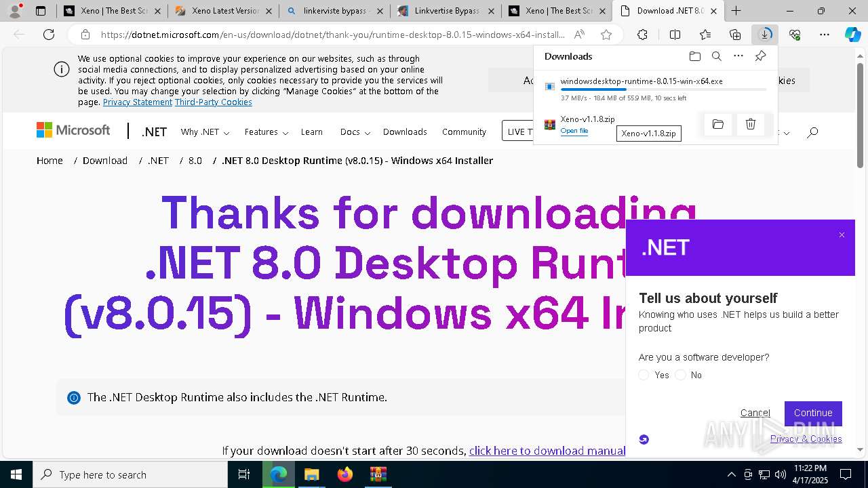Image resolution: width=868 pixels, height=488 pixels.
Task: Click download progress bar of runtime exe
Action: (x=663, y=89)
